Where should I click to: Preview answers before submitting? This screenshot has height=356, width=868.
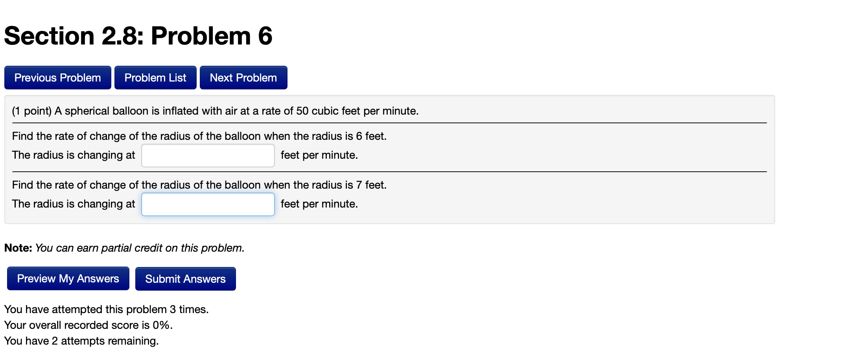68,278
